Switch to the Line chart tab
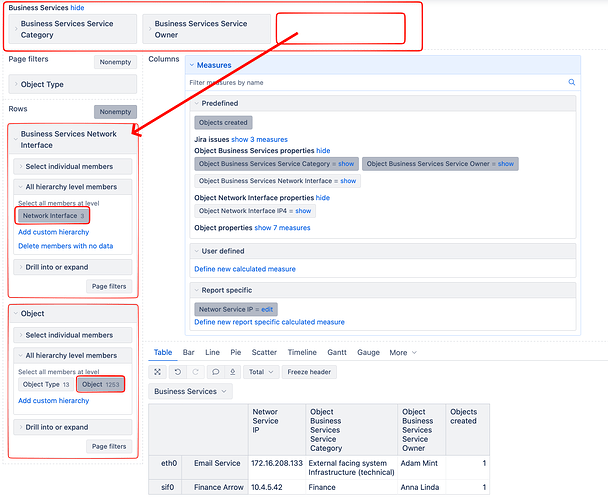608x500 pixels. pyautogui.click(x=212, y=353)
